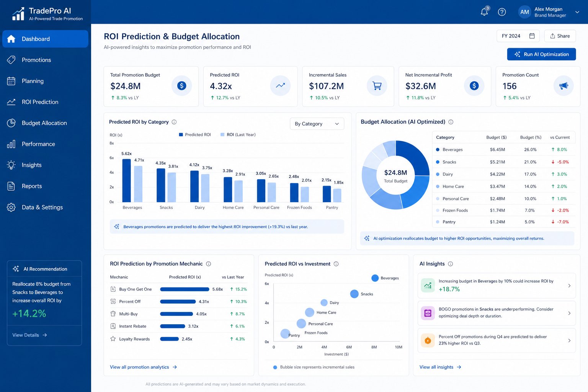Click the orange icon in Percent Off Q4 insight
Image resolution: width=588 pixels, height=392 pixels.
[428, 340]
